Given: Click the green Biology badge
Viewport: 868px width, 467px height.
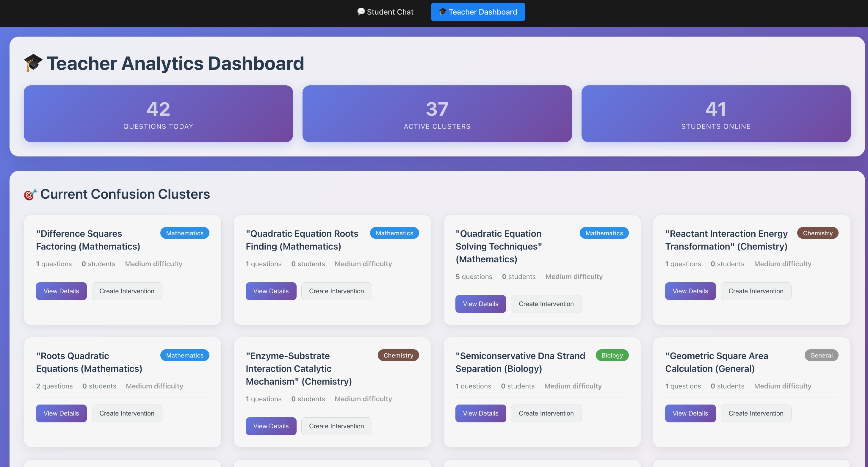Looking at the screenshot, I should point(612,355).
